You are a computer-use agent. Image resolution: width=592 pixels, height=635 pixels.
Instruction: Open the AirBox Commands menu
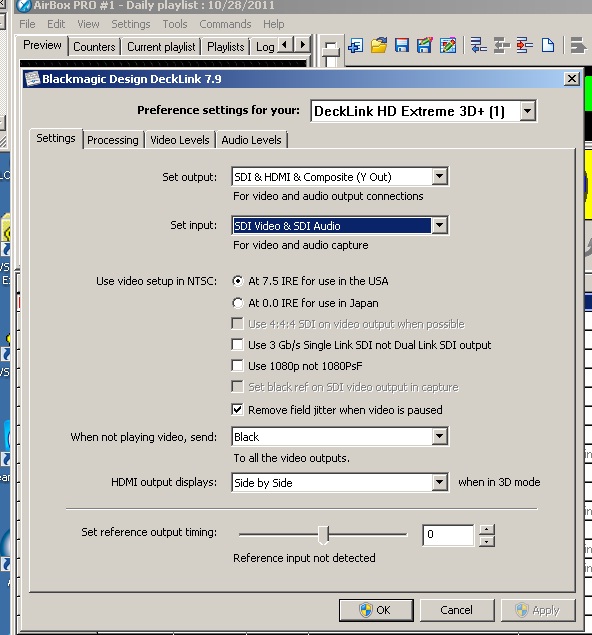(x=225, y=24)
